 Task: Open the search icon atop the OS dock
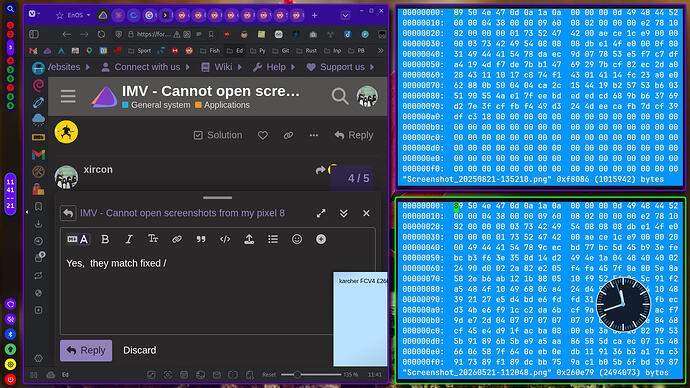(11, 9)
